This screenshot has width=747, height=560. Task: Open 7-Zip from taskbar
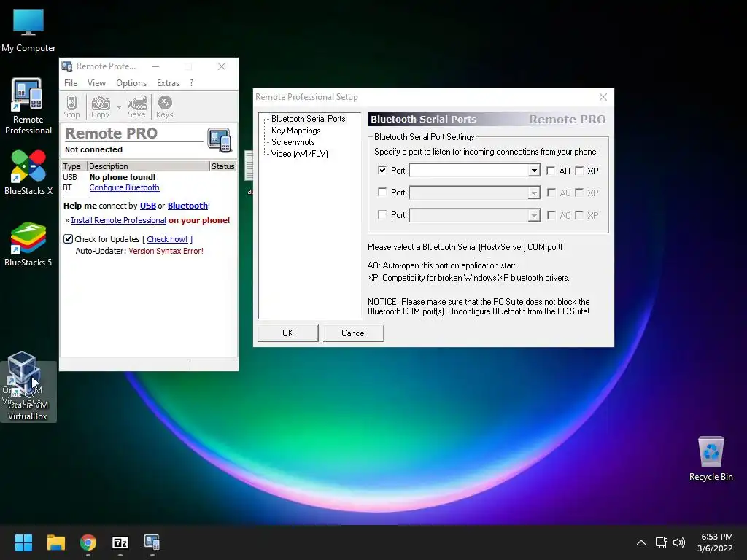pyautogui.click(x=120, y=542)
